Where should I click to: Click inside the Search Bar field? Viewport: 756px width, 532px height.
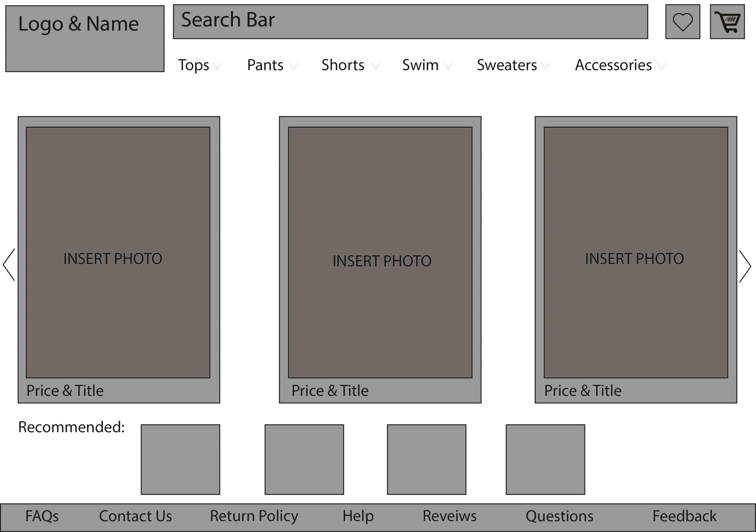point(410,22)
